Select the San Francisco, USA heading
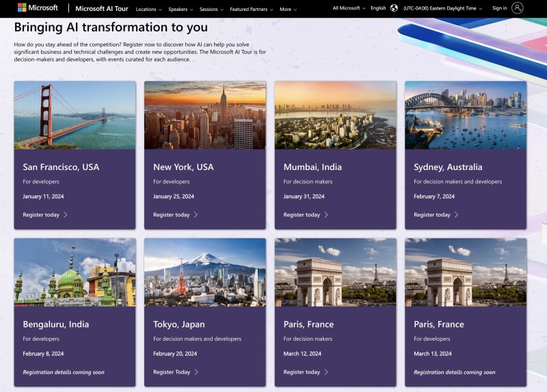 coord(61,167)
